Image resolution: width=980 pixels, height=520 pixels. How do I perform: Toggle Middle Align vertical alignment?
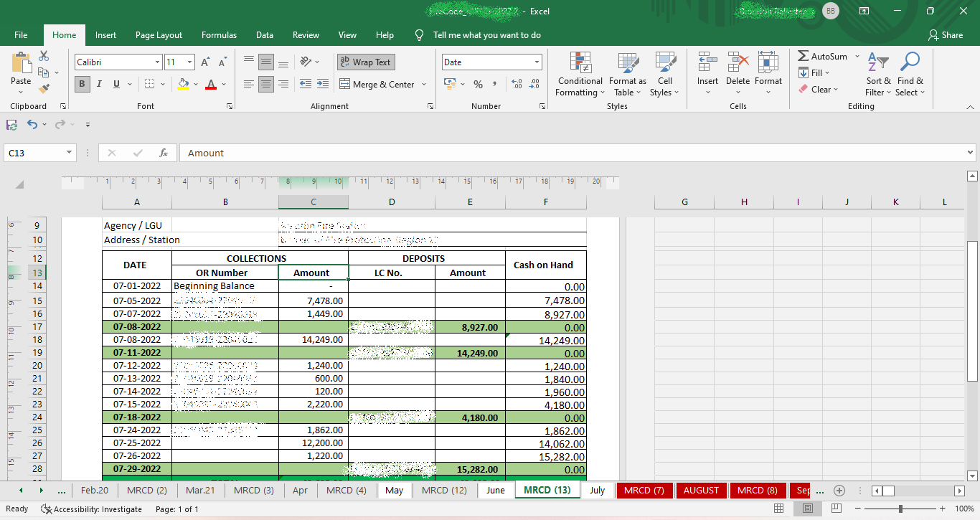click(x=266, y=62)
